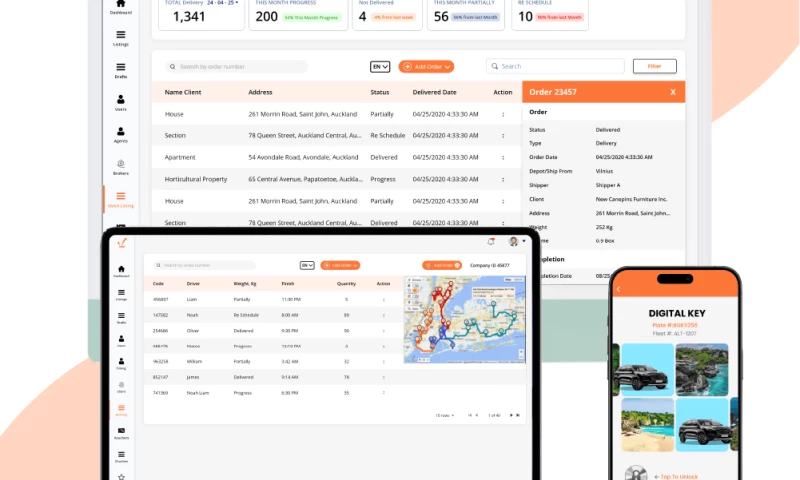The height and width of the screenshot is (480, 800).
Task: Tap the unlock padlock button on phone
Action: click(x=636, y=473)
